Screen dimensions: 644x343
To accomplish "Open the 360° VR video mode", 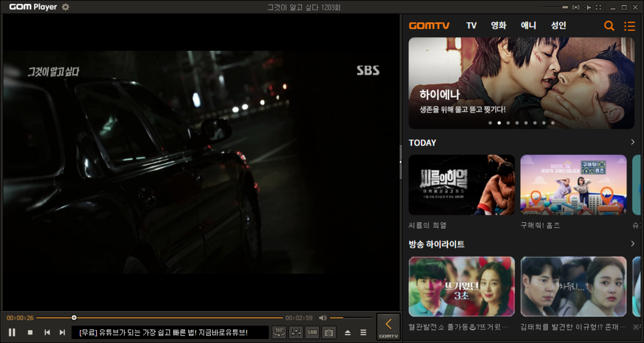I will click(279, 332).
